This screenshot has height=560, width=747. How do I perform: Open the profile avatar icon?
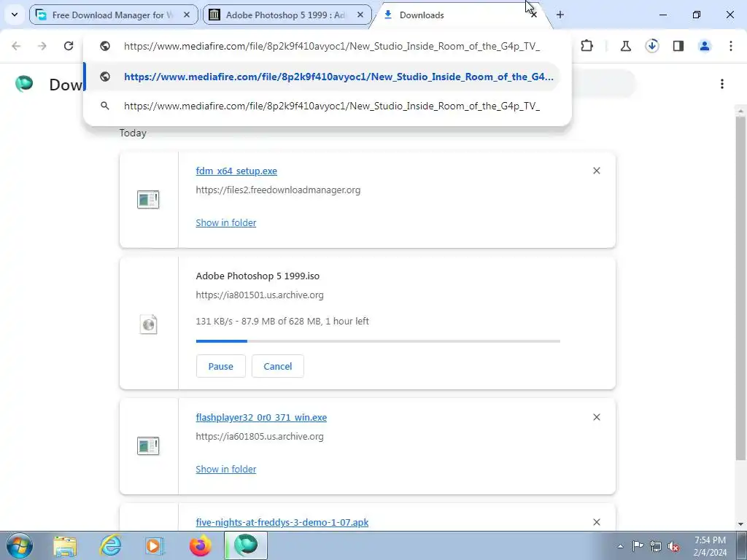pyautogui.click(x=705, y=46)
